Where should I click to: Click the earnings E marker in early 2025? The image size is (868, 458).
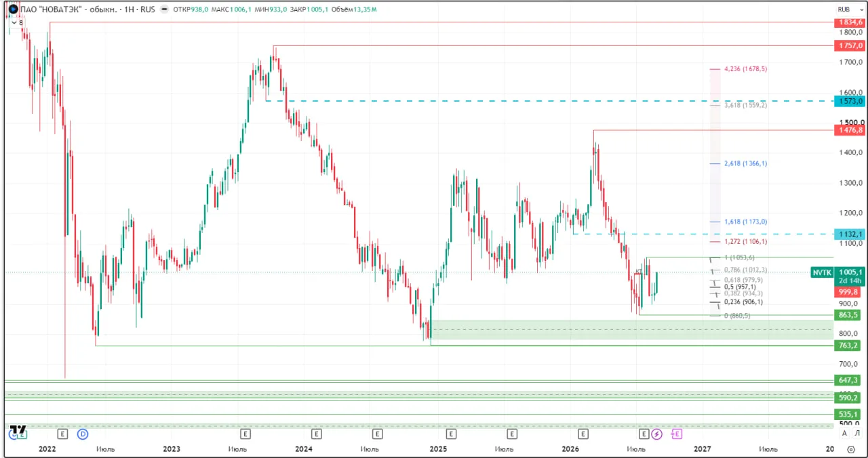pos(450,434)
